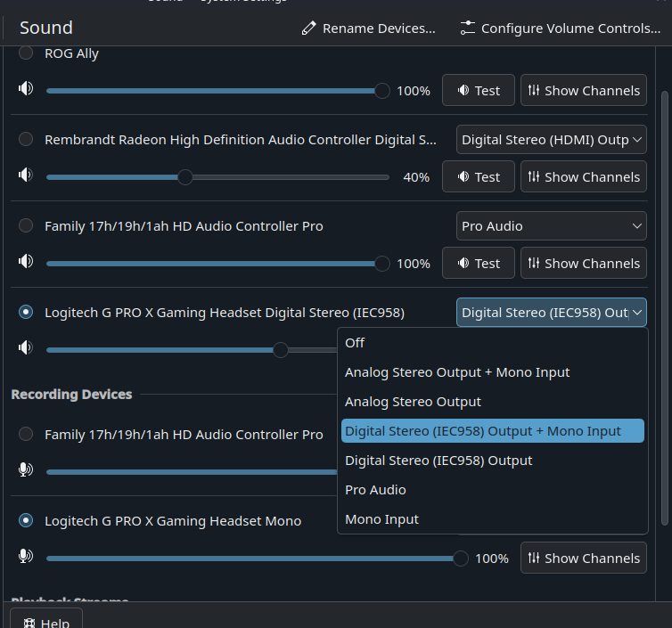
Task: Click the Family 17h recording volume slider
Action: pyautogui.click(x=192, y=471)
